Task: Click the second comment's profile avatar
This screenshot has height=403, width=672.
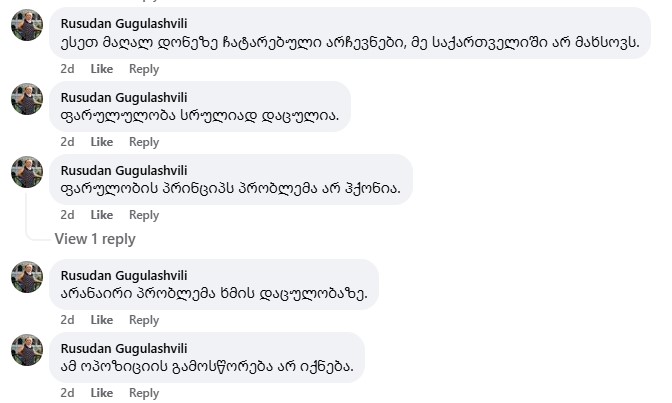Action: [27, 99]
